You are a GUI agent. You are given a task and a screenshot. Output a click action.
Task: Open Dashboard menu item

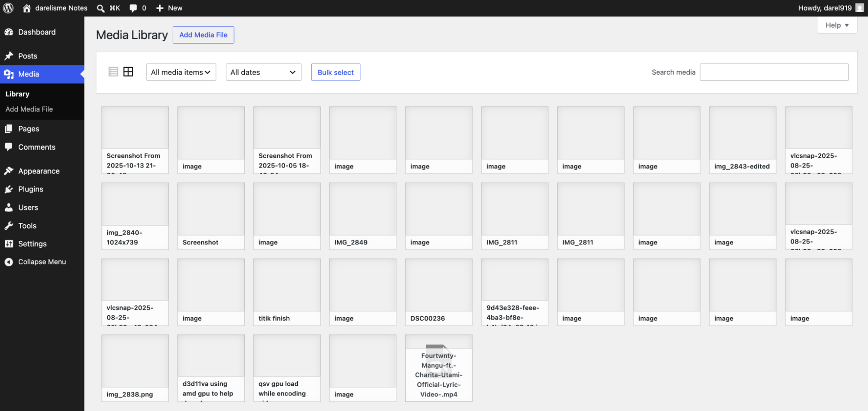pyautogui.click(x=42, y=32)
